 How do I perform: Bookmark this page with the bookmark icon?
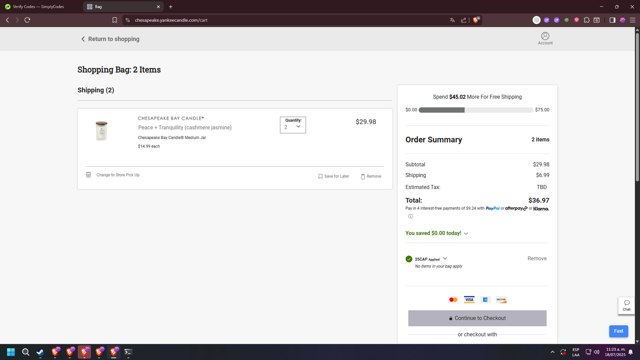(115, 20)
